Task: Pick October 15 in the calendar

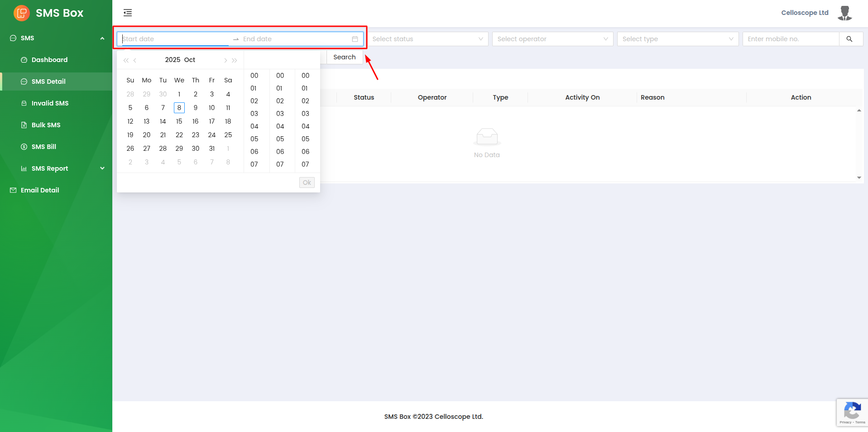Action: pos(179,121)
